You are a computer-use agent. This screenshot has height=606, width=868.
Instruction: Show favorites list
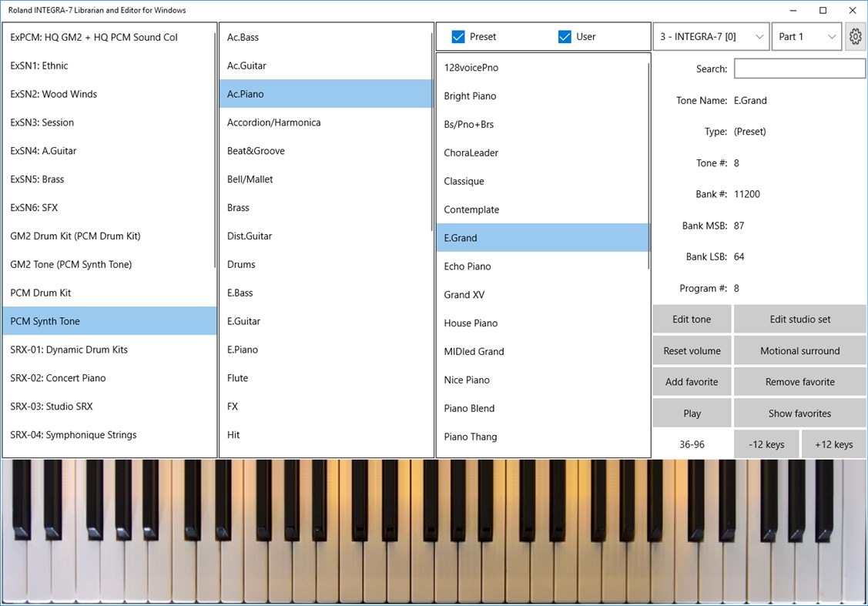pyautogui.click(x=799, y=413)
